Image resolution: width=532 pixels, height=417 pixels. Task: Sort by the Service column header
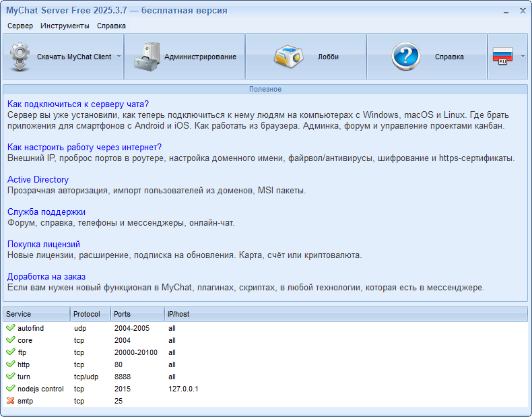36,314
